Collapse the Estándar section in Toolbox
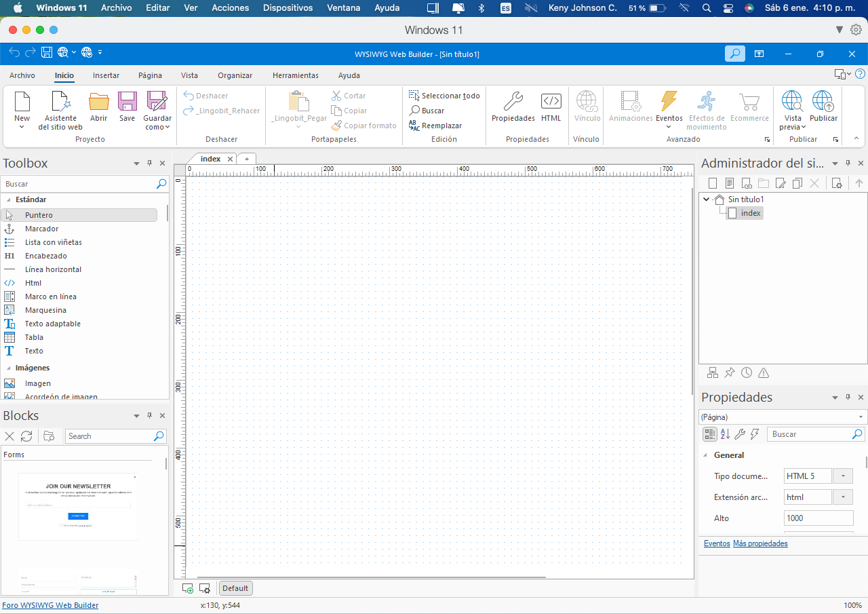The width and height of the screenshot is (868, 614). point(9,200)
